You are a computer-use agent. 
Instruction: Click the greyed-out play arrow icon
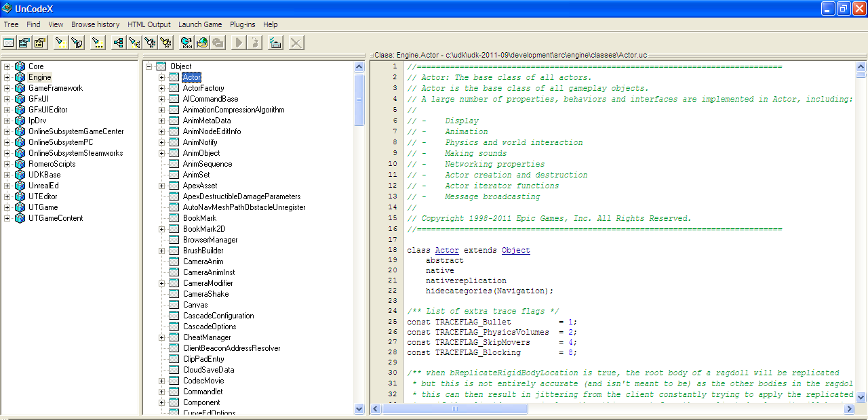[239, 43]
